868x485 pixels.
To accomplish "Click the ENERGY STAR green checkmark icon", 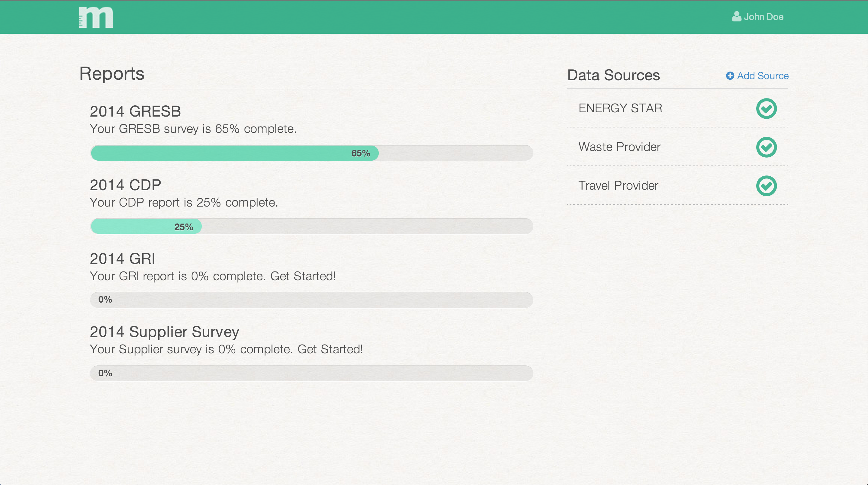I will (x=766, y=108).
